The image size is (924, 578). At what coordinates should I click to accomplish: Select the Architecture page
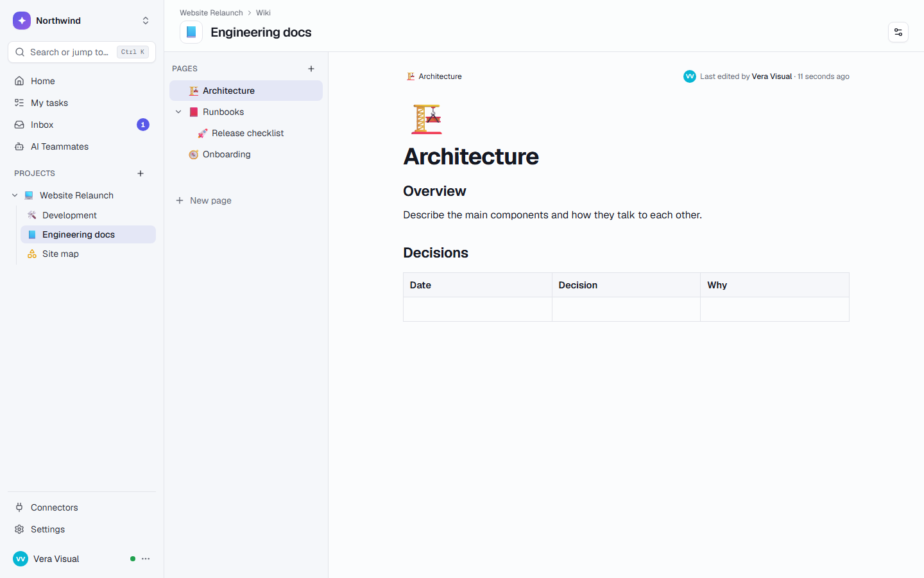(246, 91)
